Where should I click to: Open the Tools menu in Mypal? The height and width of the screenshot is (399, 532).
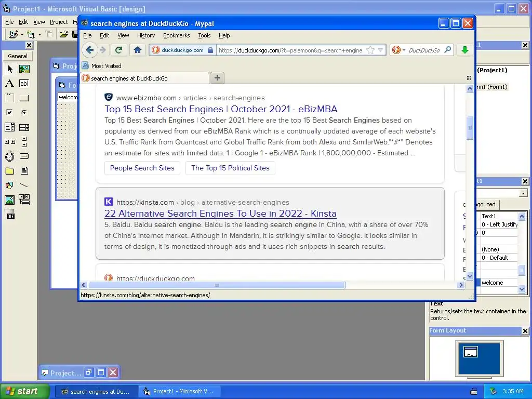pos(204,35)
